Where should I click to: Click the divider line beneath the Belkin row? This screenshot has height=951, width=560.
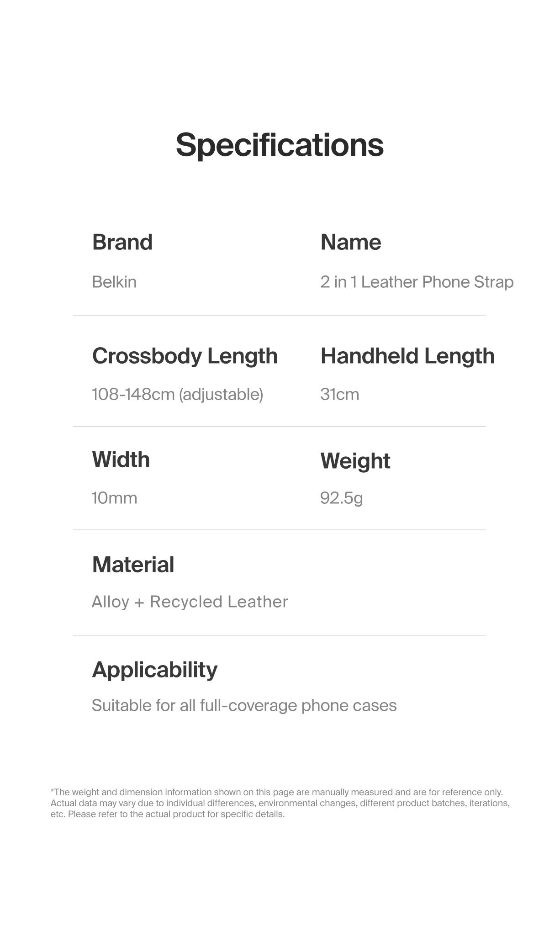click(280, 315)
